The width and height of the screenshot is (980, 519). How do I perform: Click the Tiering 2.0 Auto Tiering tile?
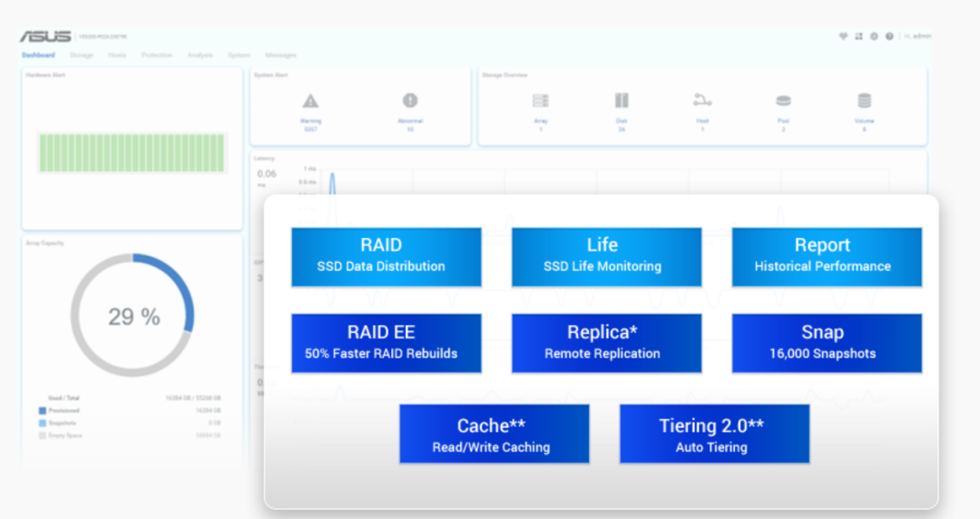point(714,434)
